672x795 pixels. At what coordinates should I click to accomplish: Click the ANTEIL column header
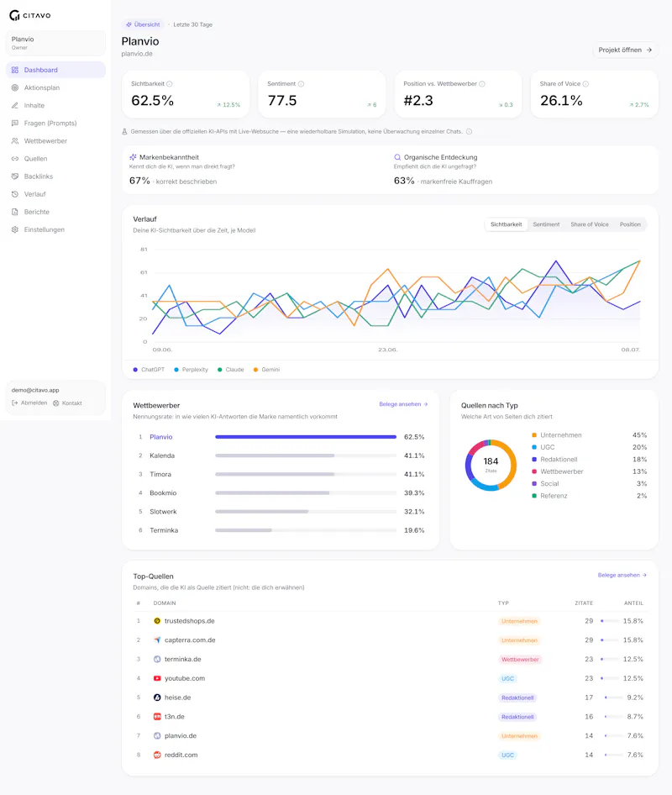(633, 603)
